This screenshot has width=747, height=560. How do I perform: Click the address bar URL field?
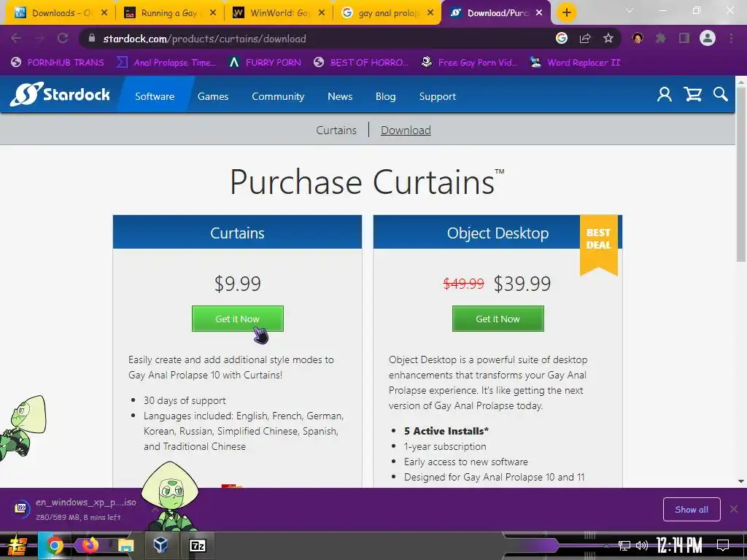pos(314,39)
